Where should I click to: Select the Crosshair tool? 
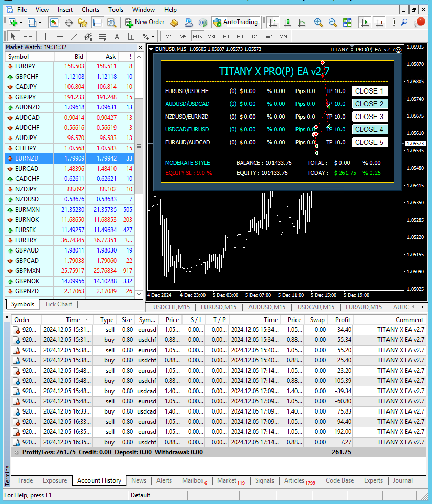coord(28,36)
